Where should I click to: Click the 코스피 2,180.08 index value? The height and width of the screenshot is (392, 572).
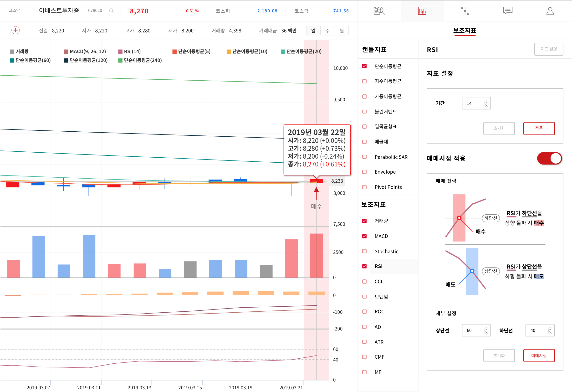267,11
